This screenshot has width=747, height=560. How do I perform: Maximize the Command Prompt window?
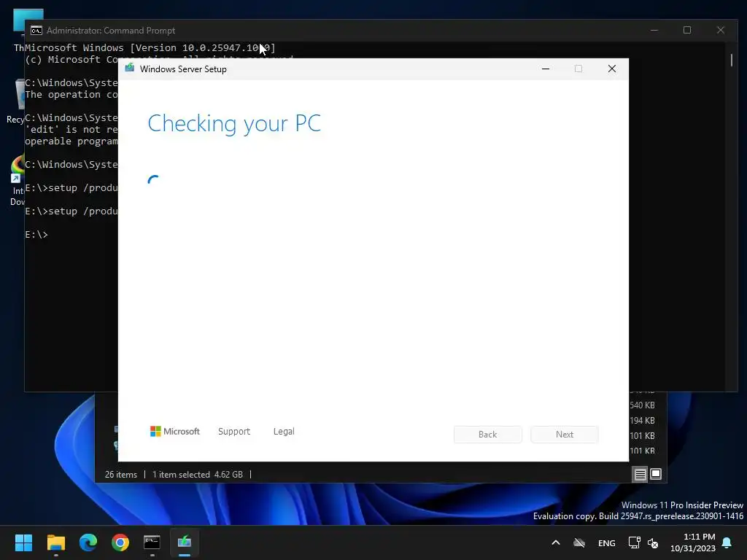[x=687, y=30]
